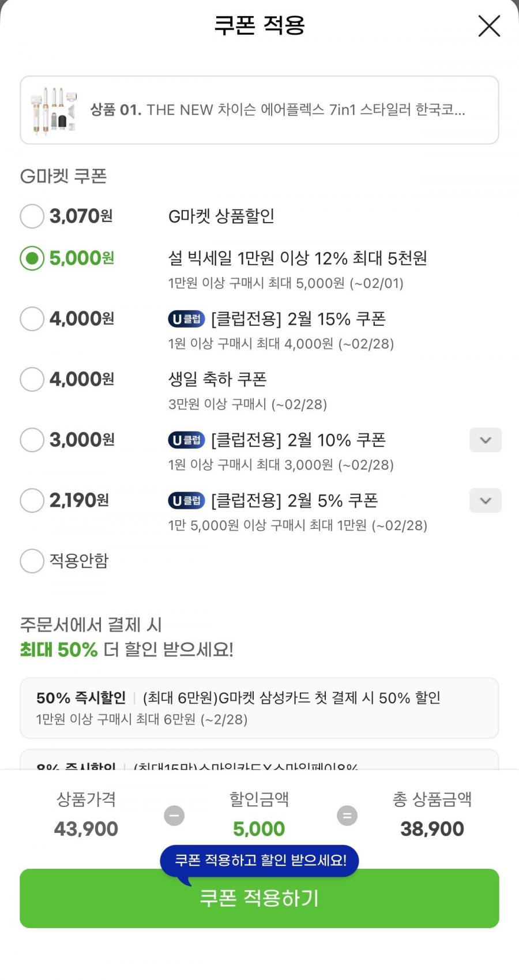Viewport: 519px width, 980px height.
Task: Select the 적용안함 no-coupon option
Action: point(32,561)
